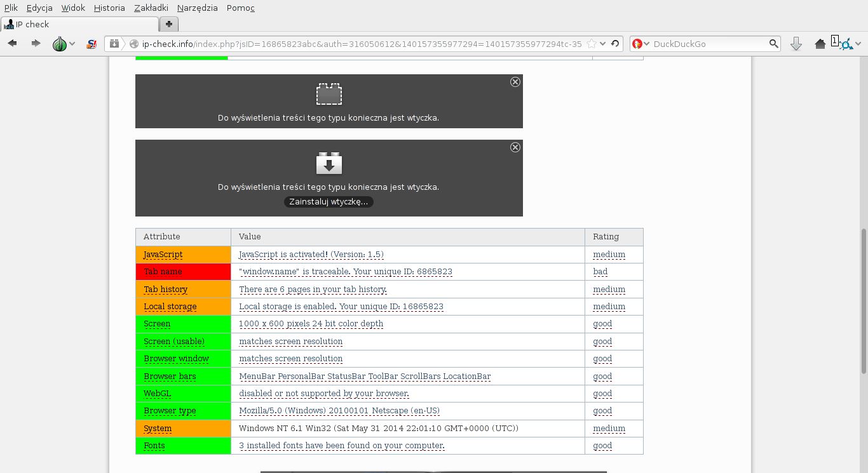The width and height of the screenshot is (868, 473).
Task: Click the toolbar extension icon with counter badge
Action: coord(842,43)
